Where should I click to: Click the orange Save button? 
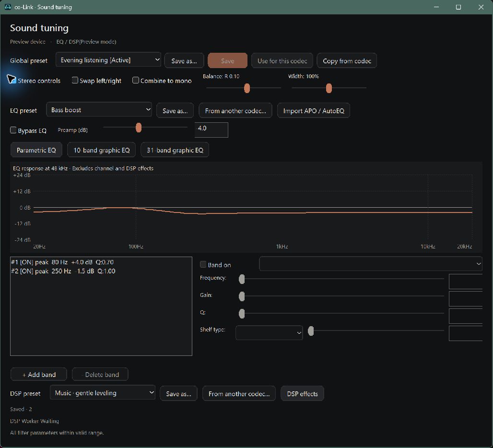(227, 60)
